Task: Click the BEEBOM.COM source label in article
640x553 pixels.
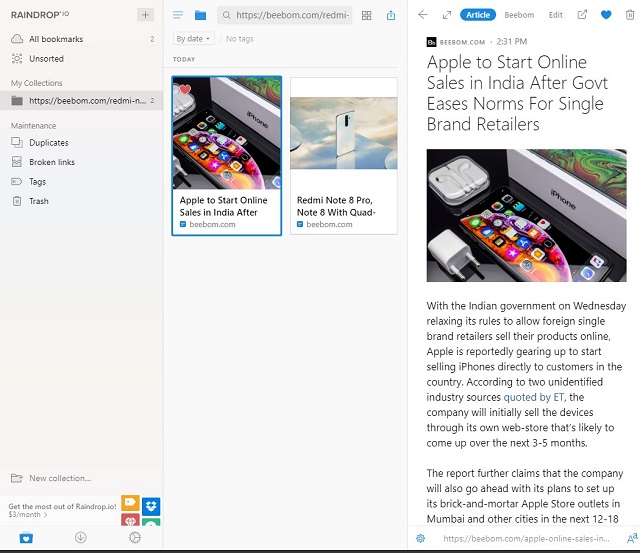Action: [x=462, y=42]
